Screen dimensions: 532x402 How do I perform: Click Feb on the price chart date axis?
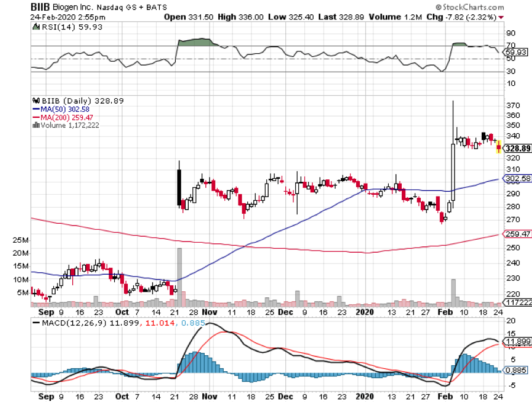pos(445,312)
